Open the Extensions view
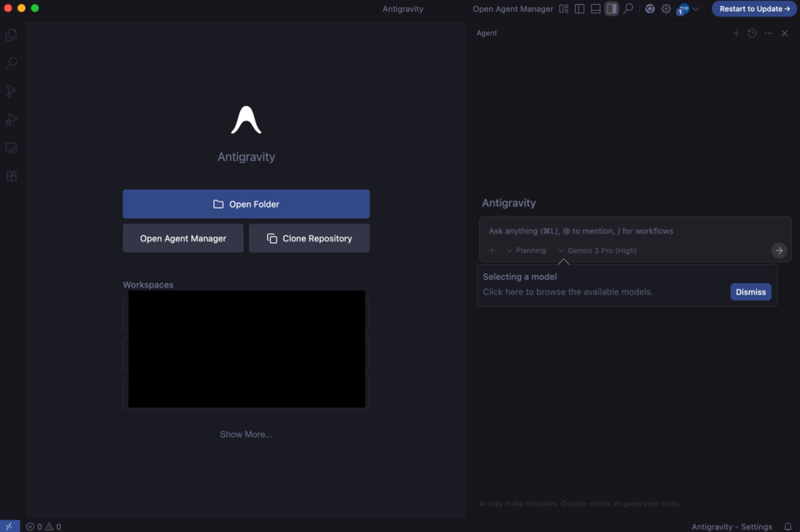The image size is (800, 532). coord(12,177)
